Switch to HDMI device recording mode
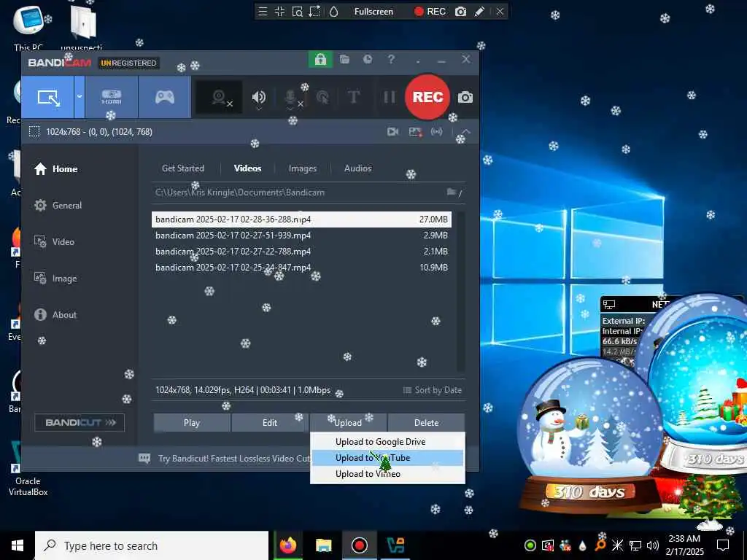The height and width of the screenshot is (560, 747). coord(112,97)
